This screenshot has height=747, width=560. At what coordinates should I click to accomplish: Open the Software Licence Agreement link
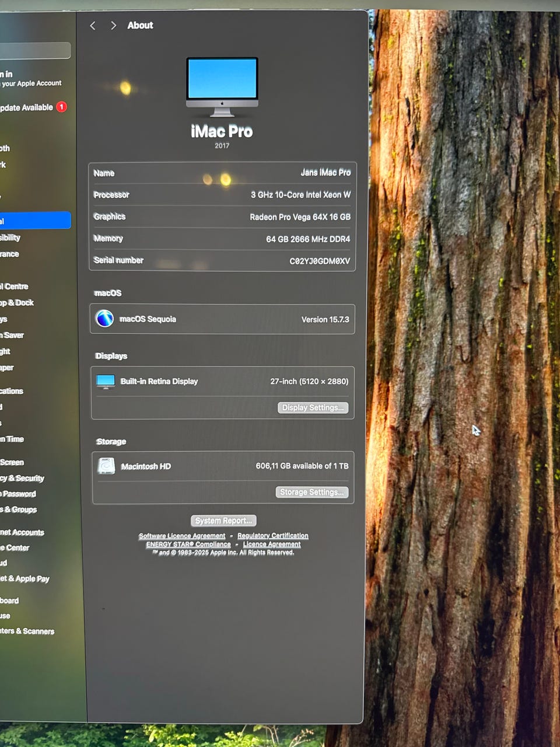click(x=182, y=536)
